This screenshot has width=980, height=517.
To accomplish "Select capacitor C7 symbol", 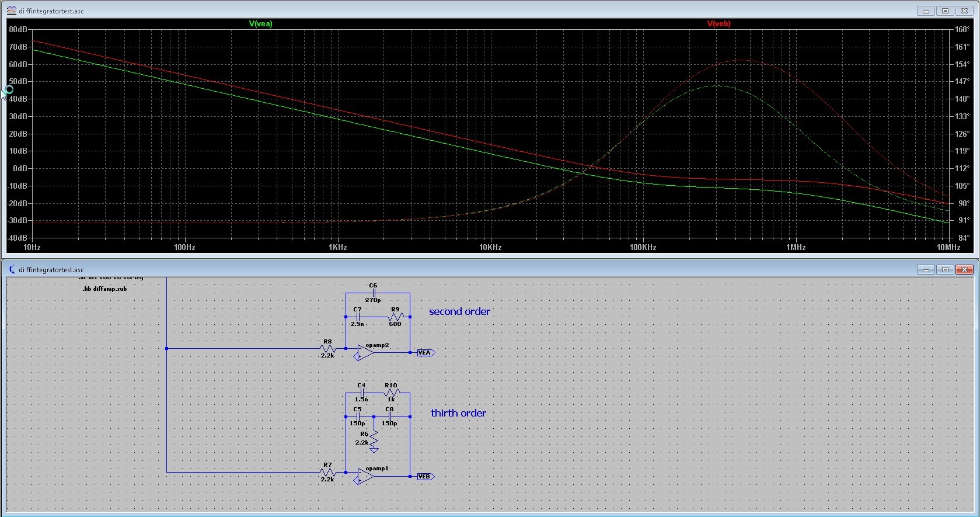I will (x=357, y=317).
